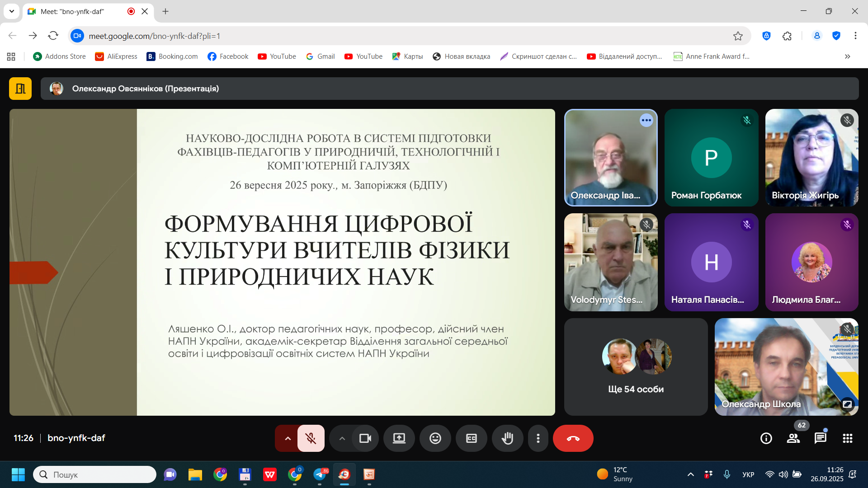
Task: Select the Meet "bno-ynfk-daf" browser tab
Action: tap(72, 12)
